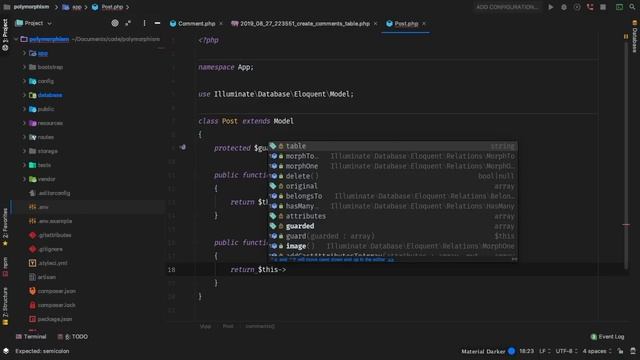Expand the routes folder

24,137
